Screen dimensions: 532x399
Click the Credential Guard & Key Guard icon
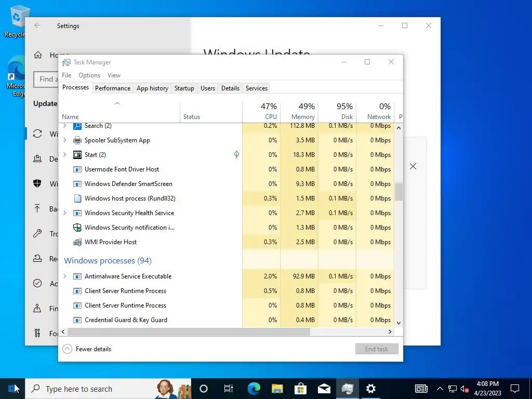coord(77,320)
